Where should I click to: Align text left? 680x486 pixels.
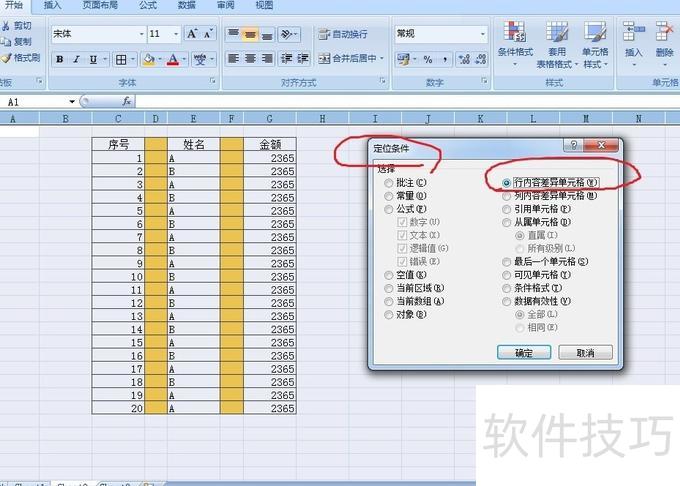(x=233, y=59)
